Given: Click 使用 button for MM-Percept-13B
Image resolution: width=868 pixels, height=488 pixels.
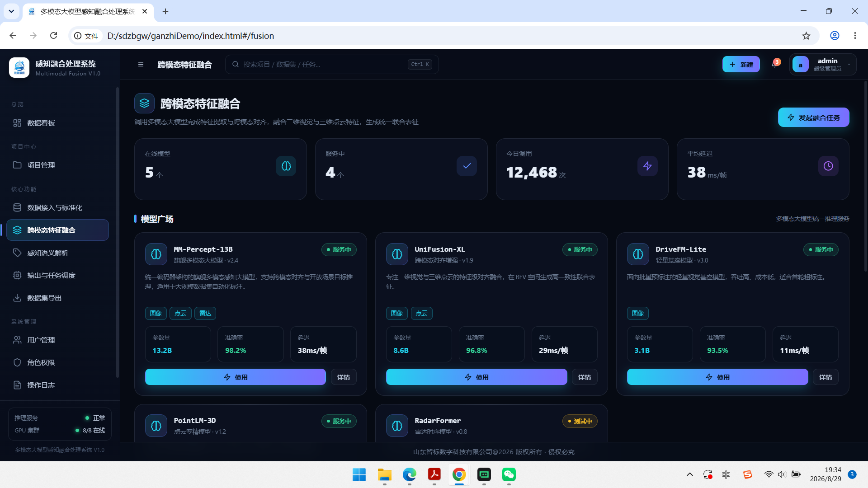Looking at the screenshot, I should (x=235, y=377).
